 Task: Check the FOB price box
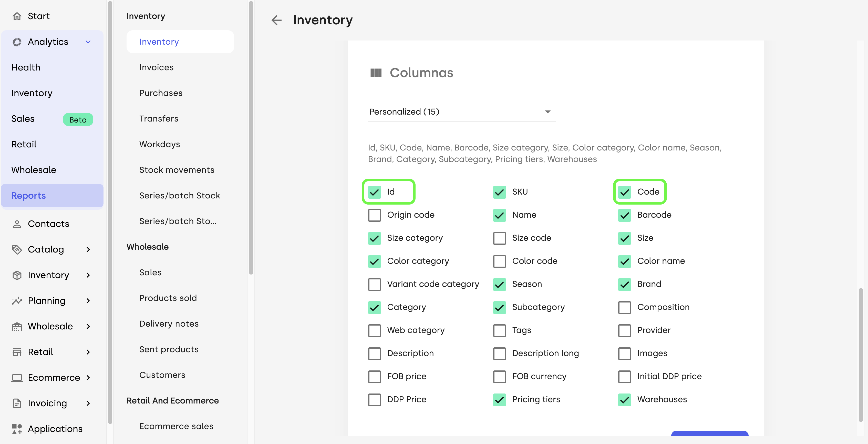coord(374,377)
